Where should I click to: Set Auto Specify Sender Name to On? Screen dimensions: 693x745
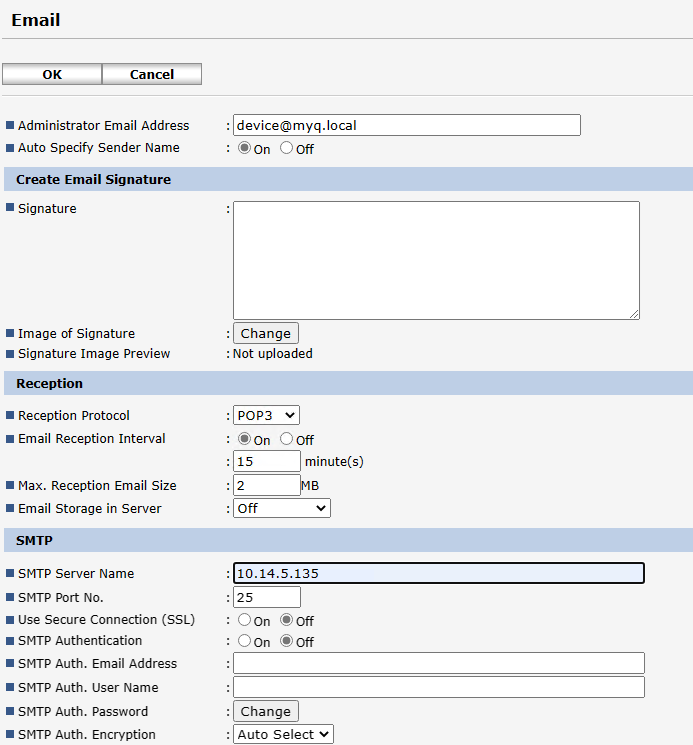pos(244,148)
